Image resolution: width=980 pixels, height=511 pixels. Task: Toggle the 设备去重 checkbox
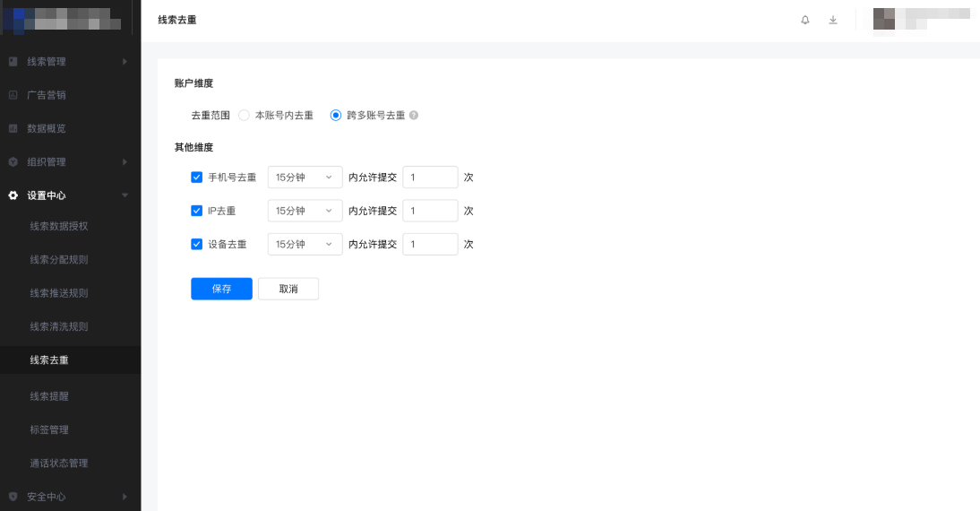coord(196,244)
